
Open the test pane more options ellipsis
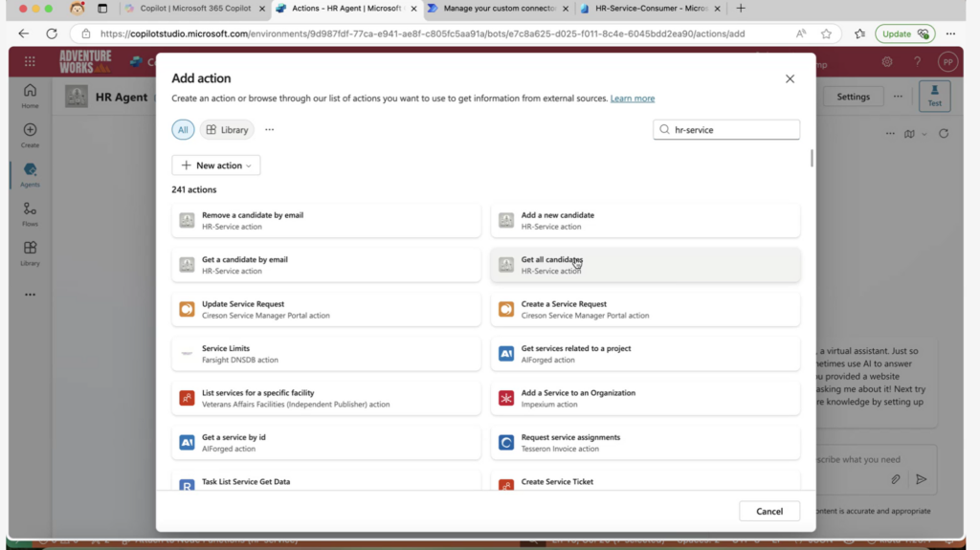point(890,134)
